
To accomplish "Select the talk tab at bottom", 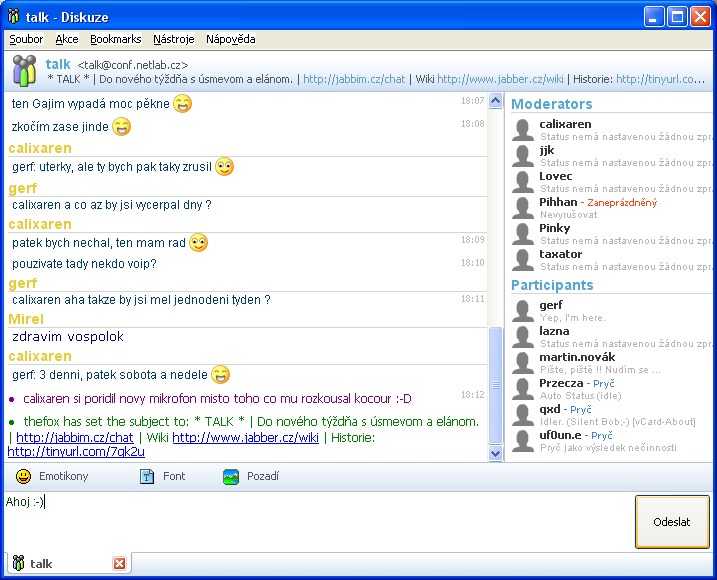I will coord(40,564).
